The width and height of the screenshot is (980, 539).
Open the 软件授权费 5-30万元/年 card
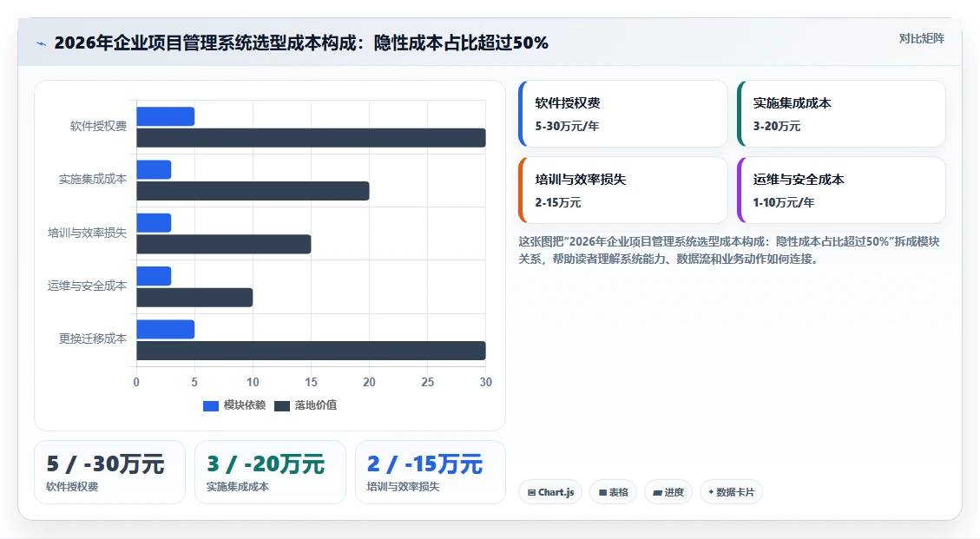(x=623, y=114)
